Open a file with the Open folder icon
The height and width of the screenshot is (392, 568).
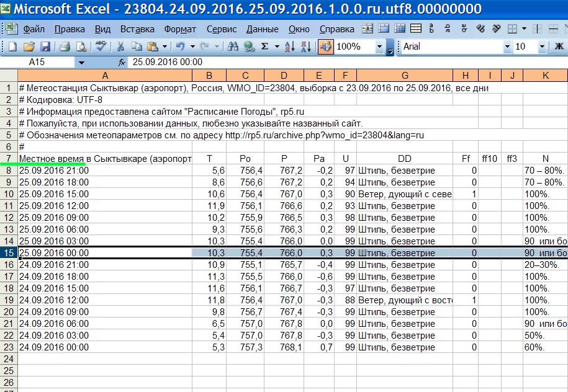coord(29,47)
